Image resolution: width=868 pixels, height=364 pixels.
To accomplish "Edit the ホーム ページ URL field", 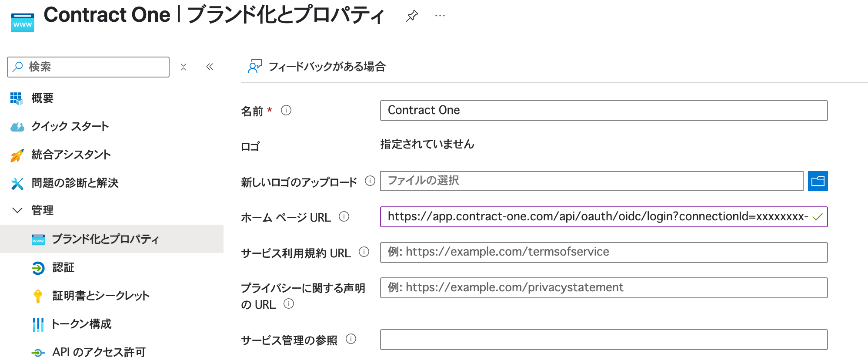I will point(604,217).
